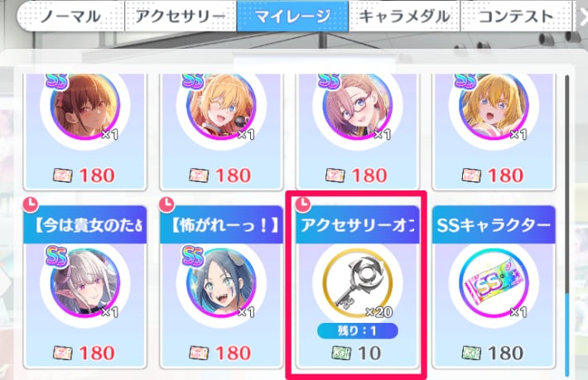This screenshot has width=588, height=380.
Task: Switch to the キャラメダル tab
Action: (x=404, y=16)
